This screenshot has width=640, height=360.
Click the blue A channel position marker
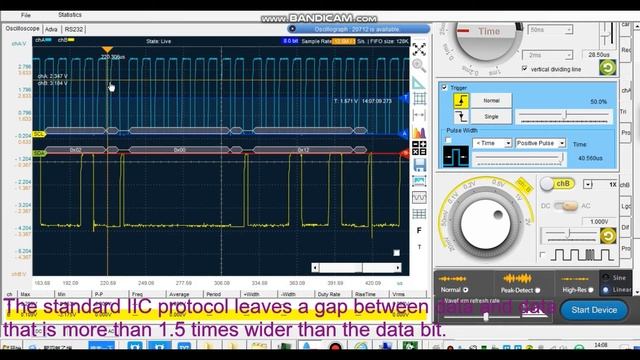click(404, 134)
